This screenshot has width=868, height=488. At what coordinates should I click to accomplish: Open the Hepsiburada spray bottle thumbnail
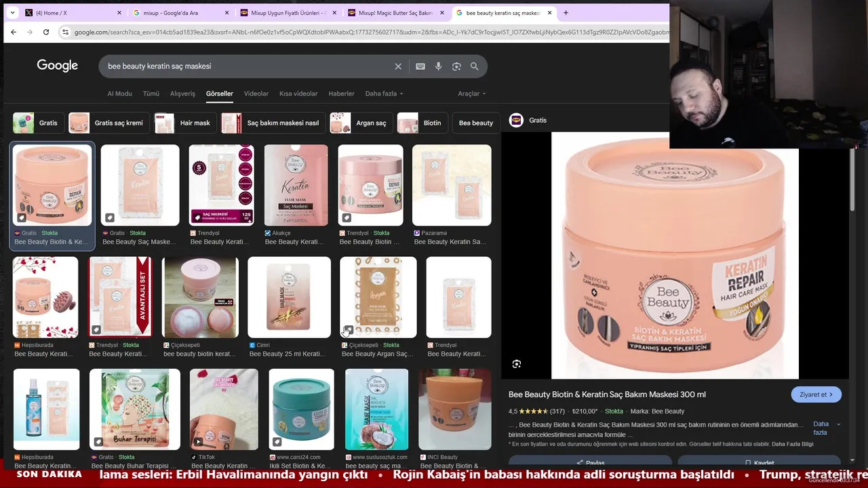[46, 409]
